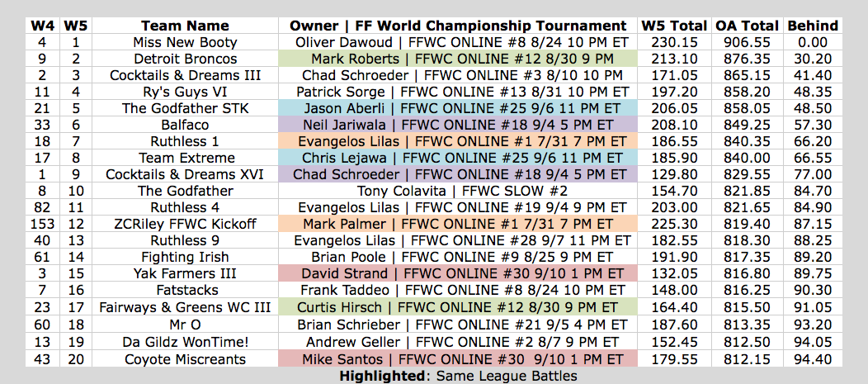Click the 230.15 W5 Total value
This screenshot has width=868, height=384.
click(x=674, y=43)
